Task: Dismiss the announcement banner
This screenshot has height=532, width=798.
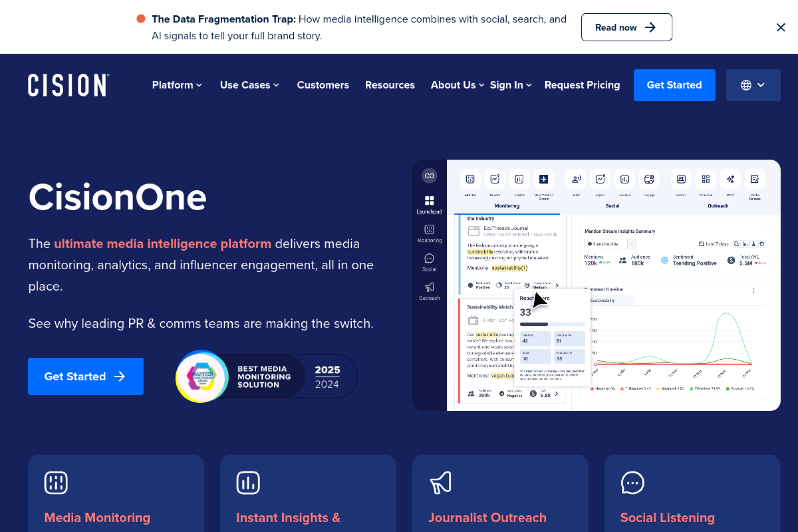Action: tap(781, 27)
